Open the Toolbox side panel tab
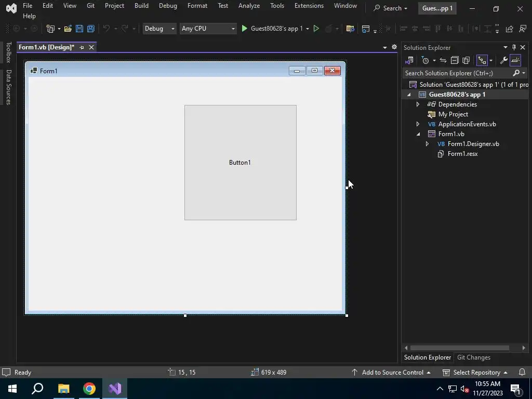Viewport: 532px width, 399px height. 9,52
